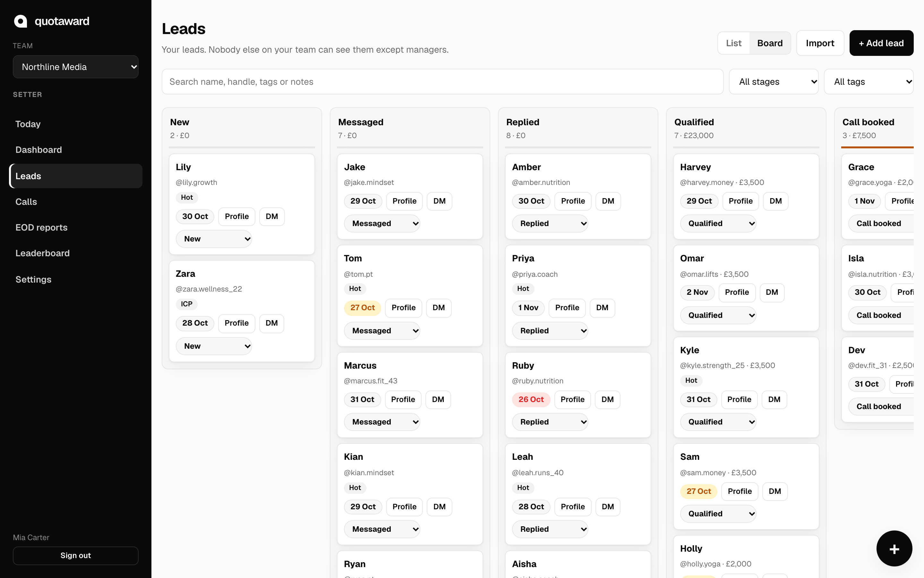The height and width of the screenshot is (578, 924).
Task: Sign out of Mia Carter's account
Action: pyautogui.click(x=76, y=556)
